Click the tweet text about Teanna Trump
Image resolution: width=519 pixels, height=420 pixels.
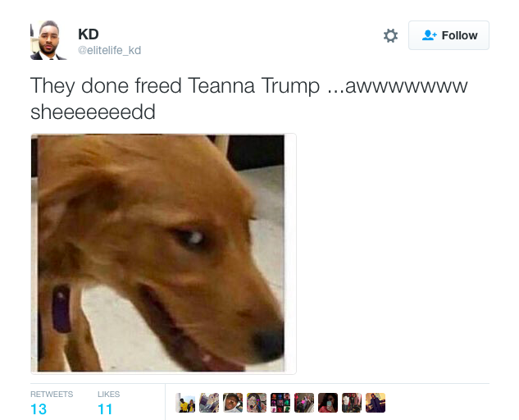pos(249,98)
